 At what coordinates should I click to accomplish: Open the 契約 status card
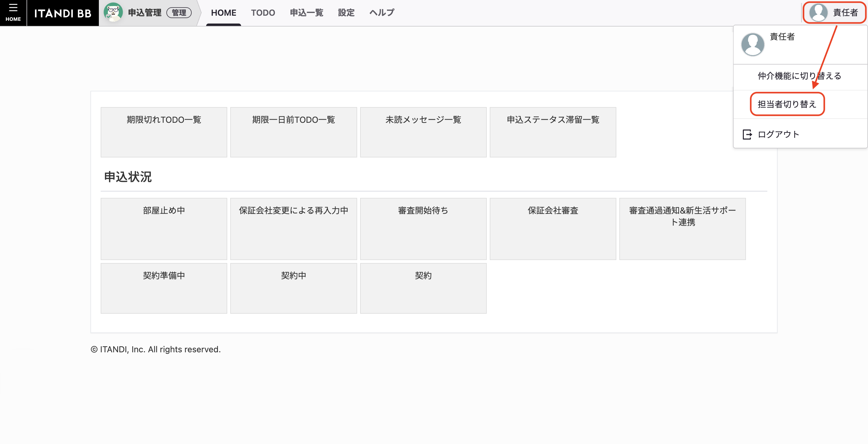point(423,288)
